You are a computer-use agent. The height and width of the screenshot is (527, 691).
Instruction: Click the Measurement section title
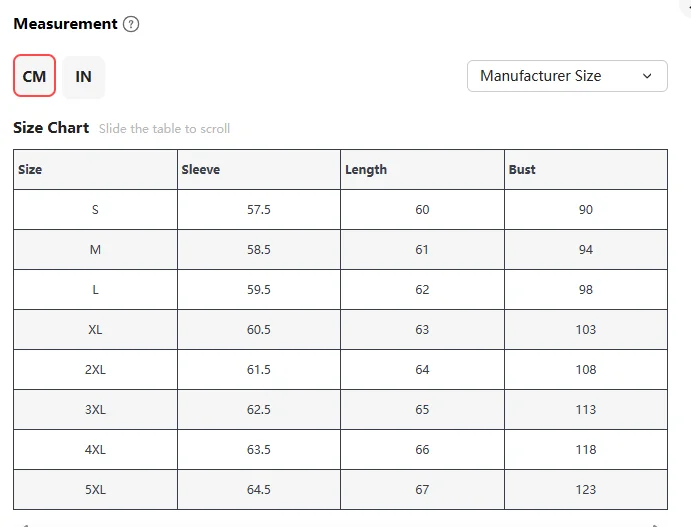click(x=65, y=24)
